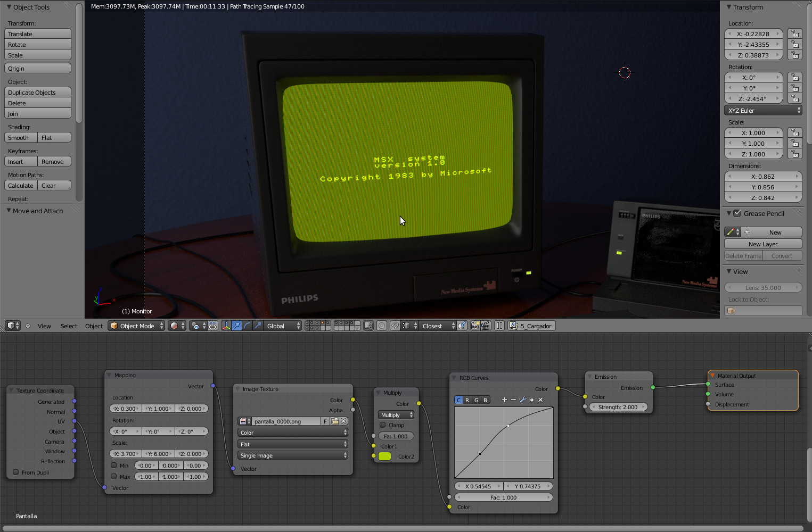The width and height of the screenshot is (812, 532).
Task: Enable the rotate manipulator mode
Action: (x=247, y=326)
